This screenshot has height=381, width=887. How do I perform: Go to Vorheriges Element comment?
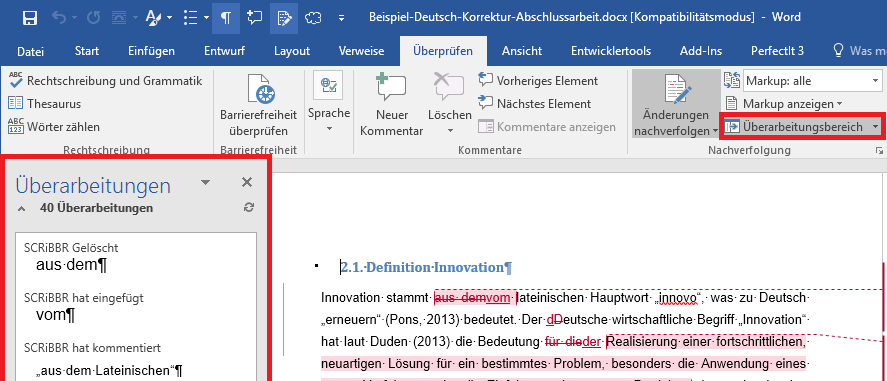click(x=538, y=81)
